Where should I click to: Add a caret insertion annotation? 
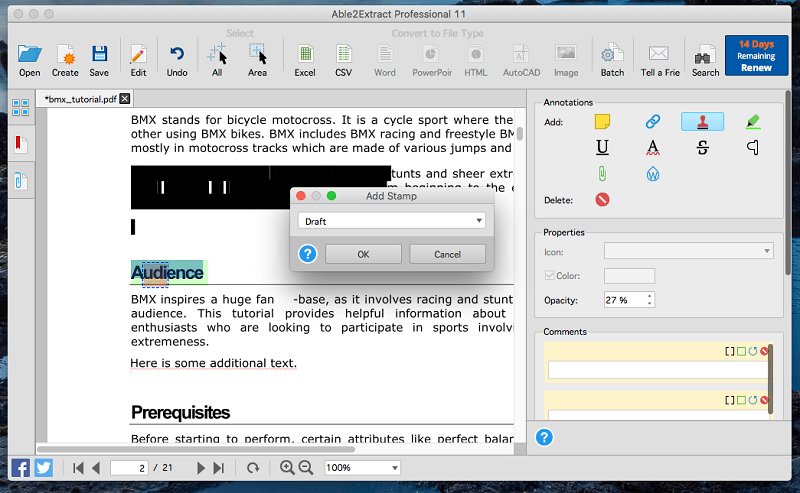click(x=753, y=147)
